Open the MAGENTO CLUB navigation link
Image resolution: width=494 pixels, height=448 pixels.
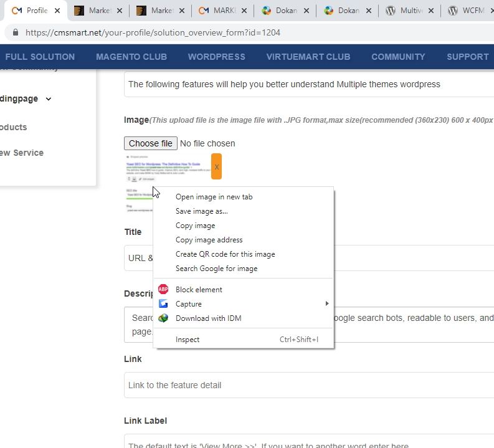pos(131,57)
